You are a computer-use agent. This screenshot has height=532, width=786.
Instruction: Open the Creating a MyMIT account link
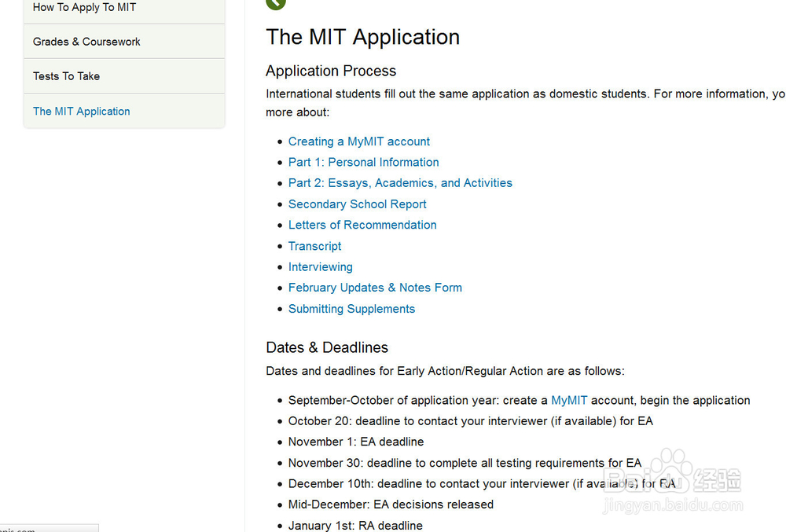click(x=359, y=141)
